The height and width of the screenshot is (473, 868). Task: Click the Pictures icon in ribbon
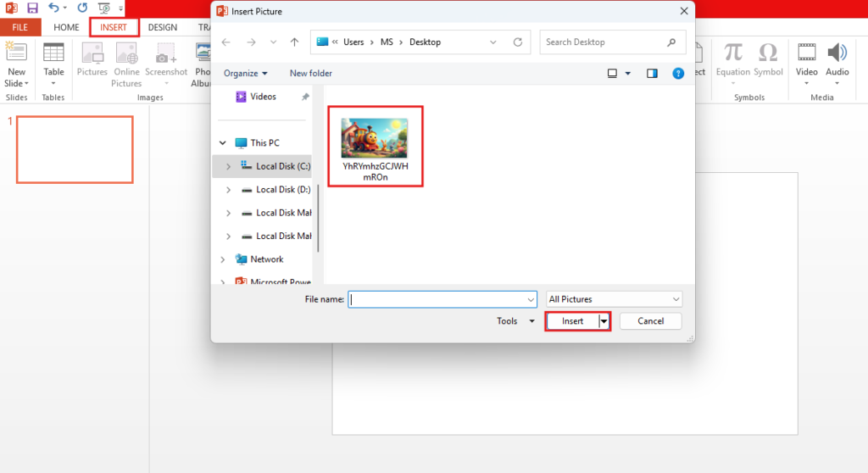[92, 60]
